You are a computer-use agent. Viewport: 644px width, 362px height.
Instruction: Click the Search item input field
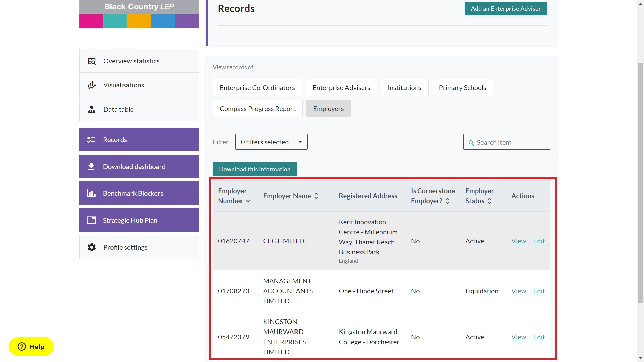coord(507,142)
